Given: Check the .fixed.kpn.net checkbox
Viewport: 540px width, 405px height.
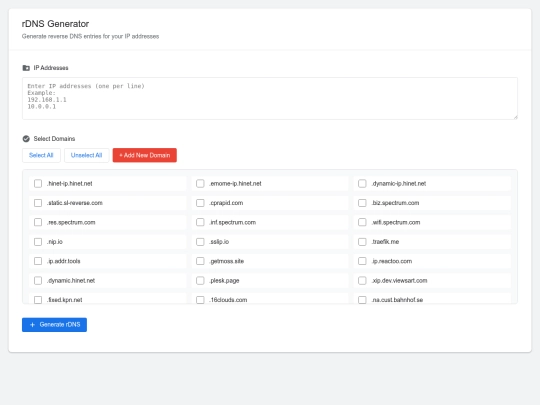Looking at the screenshot, I should [x=38, y=300].
